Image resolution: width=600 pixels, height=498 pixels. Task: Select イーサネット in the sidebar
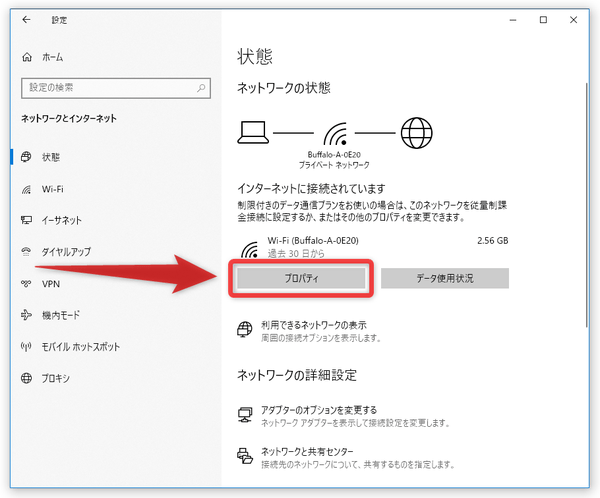(x=62, y=220)
